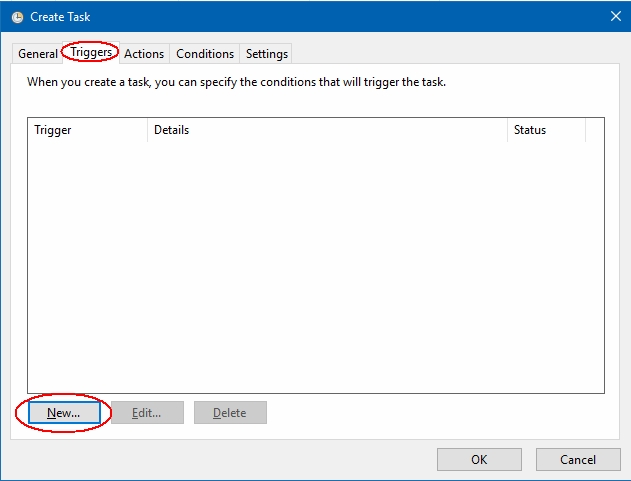The height and width of the screenshot is (481, 631).
Task: Click the Create Task title bar text
Action: tap(60, 17)
